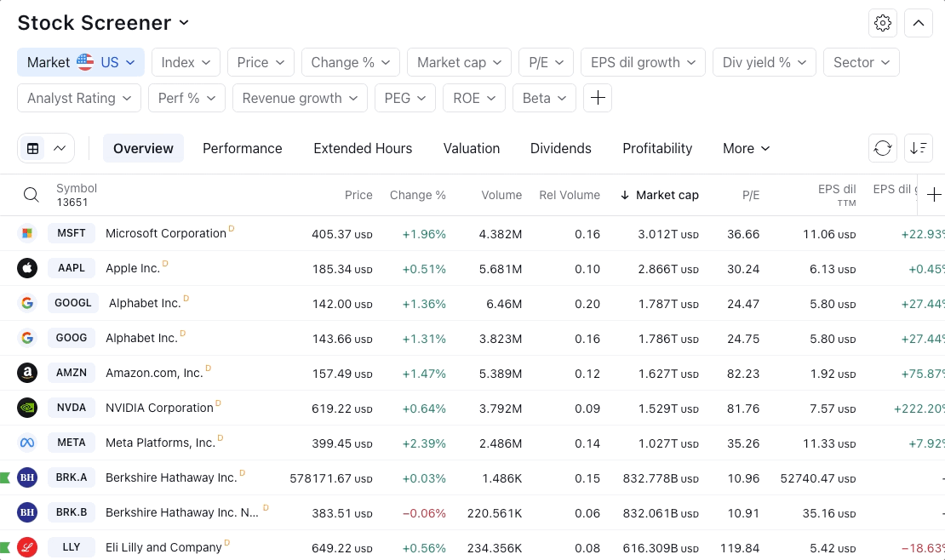Open the Sector filter dropdown
Image resolution: width=945 pixels, height=560 pixels.
click(862, 62)
